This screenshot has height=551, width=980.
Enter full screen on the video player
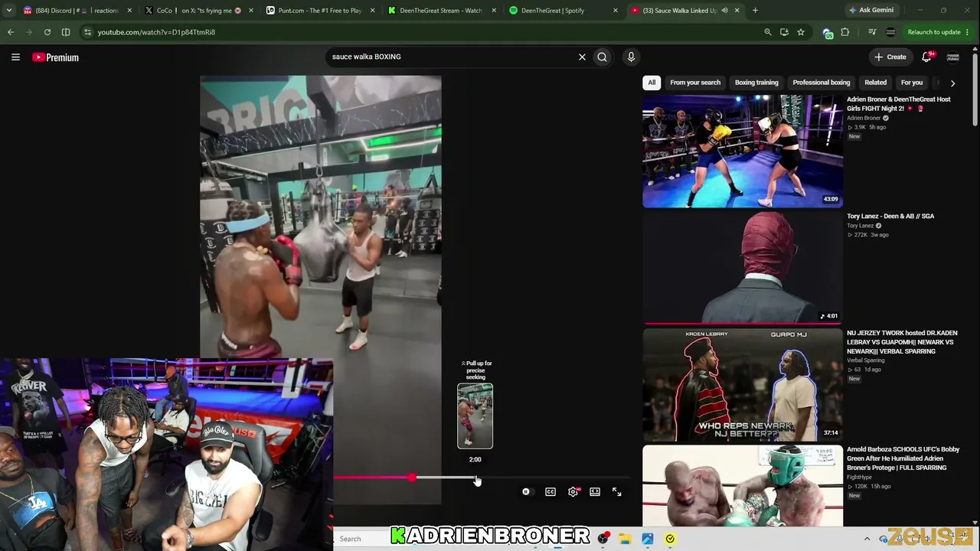617,492
